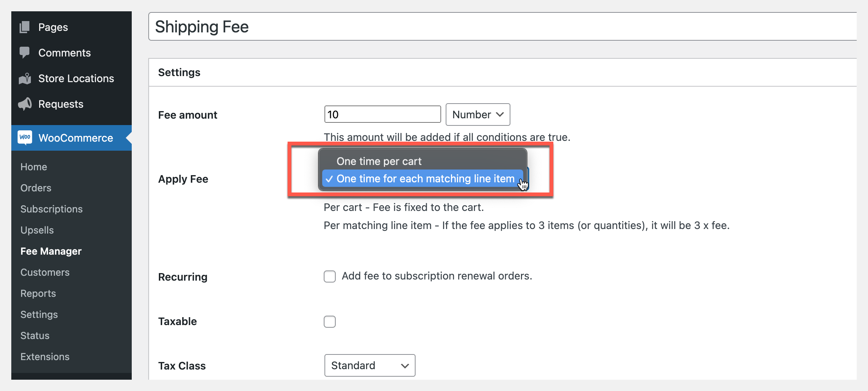Choose 'One time for each matching line item'
The image size is (868, 391).
(425, 179)
